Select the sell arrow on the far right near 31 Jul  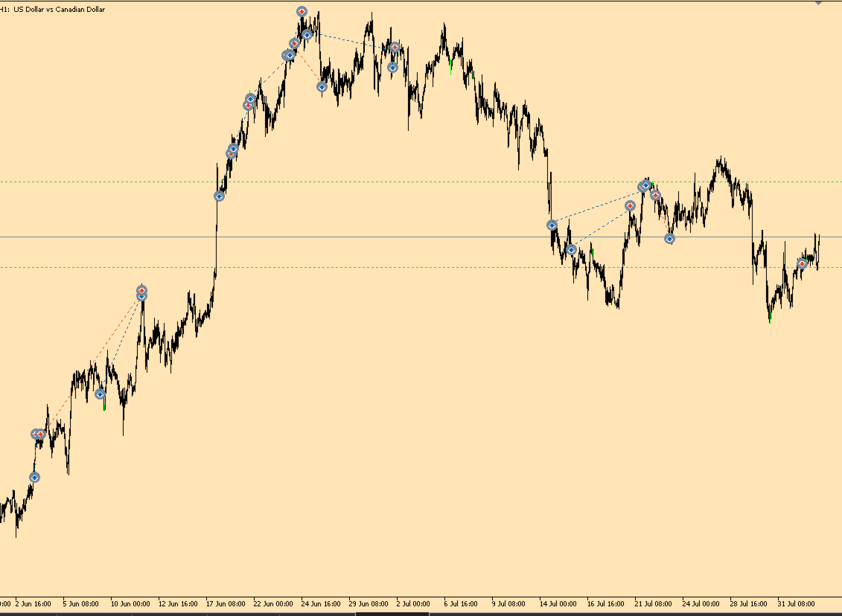pyautogui.click(x=803, y=263)
